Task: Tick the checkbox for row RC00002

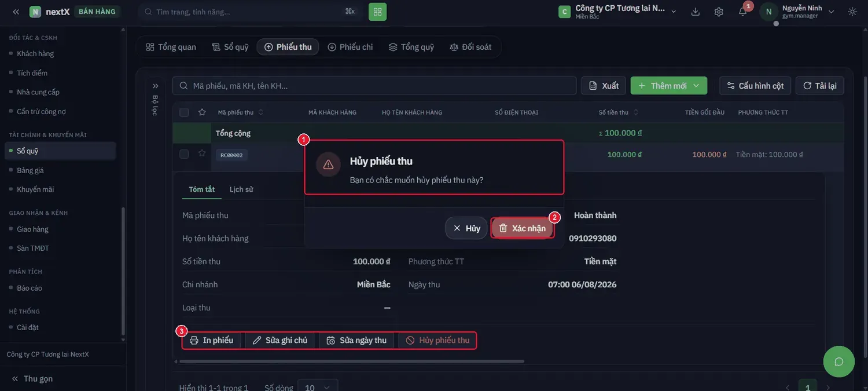Action: (x=184, y=154)
